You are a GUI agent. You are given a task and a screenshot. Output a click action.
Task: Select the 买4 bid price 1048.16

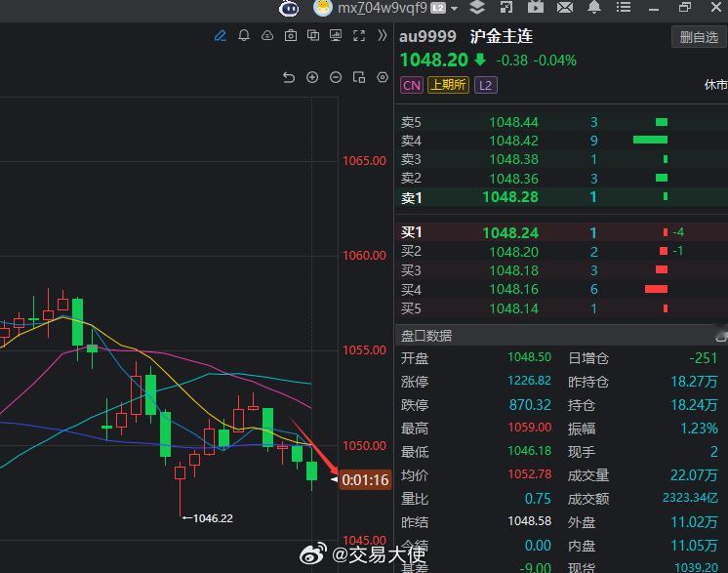(513, 289)
